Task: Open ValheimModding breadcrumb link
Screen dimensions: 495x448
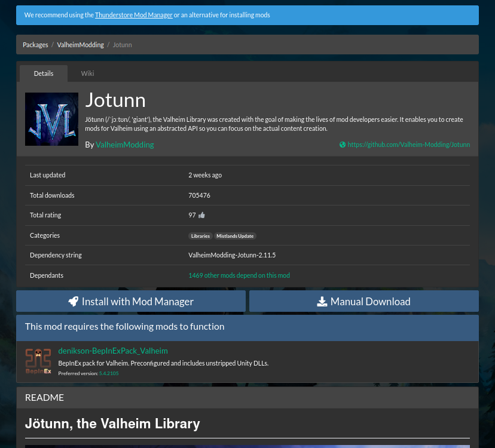Action: 81,45
